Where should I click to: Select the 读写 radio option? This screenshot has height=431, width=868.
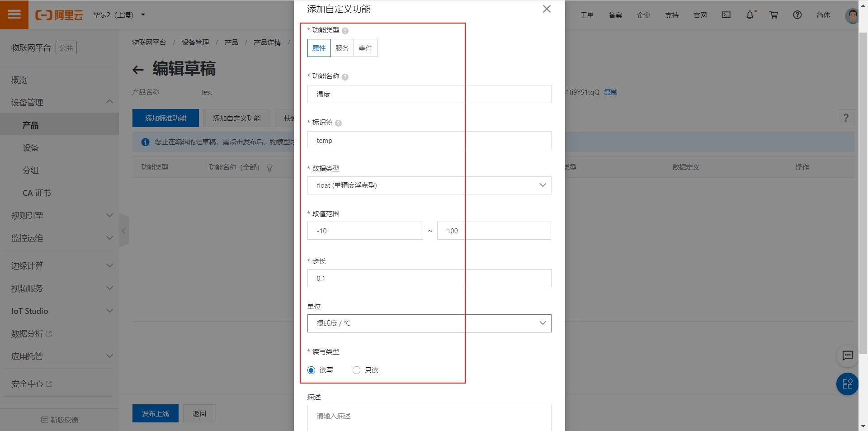pyautogui.click(x=311, y=370)
